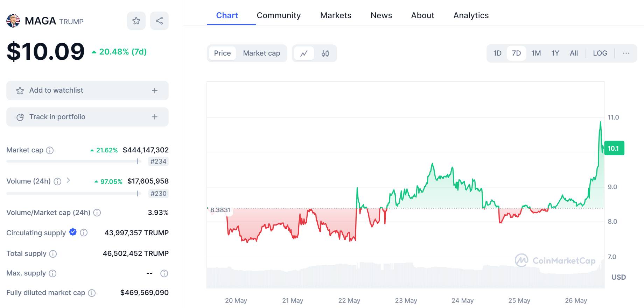Click the #234 market cap rank badge
Screen dimensions: 644x308
pyautogui.click(x=158, y=162)
